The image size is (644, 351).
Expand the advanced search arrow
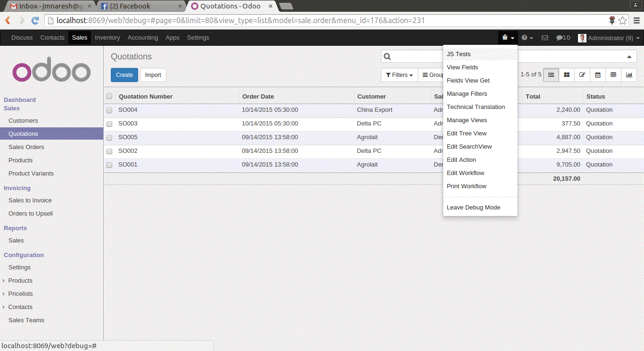coord(629,57)
